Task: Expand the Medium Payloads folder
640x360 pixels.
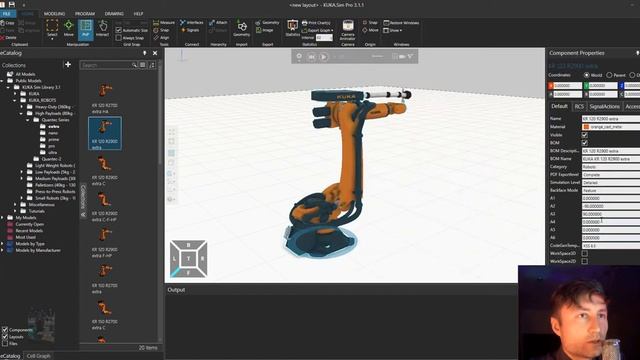Action: (22, 179)
